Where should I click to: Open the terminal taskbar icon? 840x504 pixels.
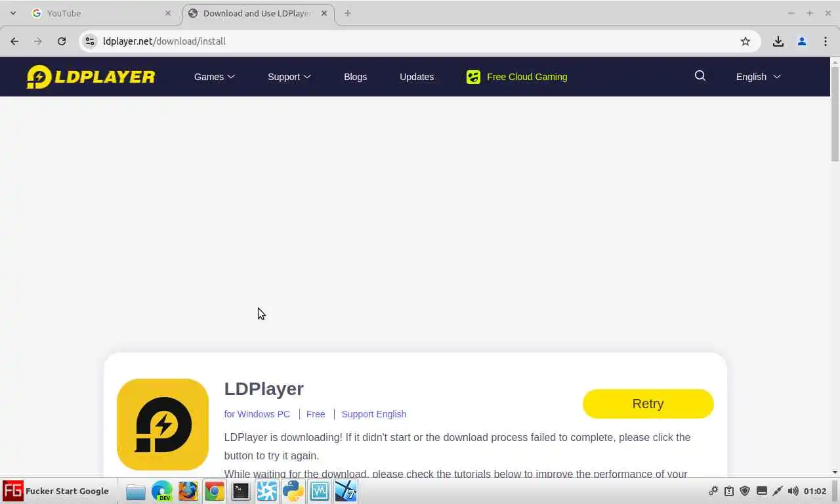click(240, 491)
